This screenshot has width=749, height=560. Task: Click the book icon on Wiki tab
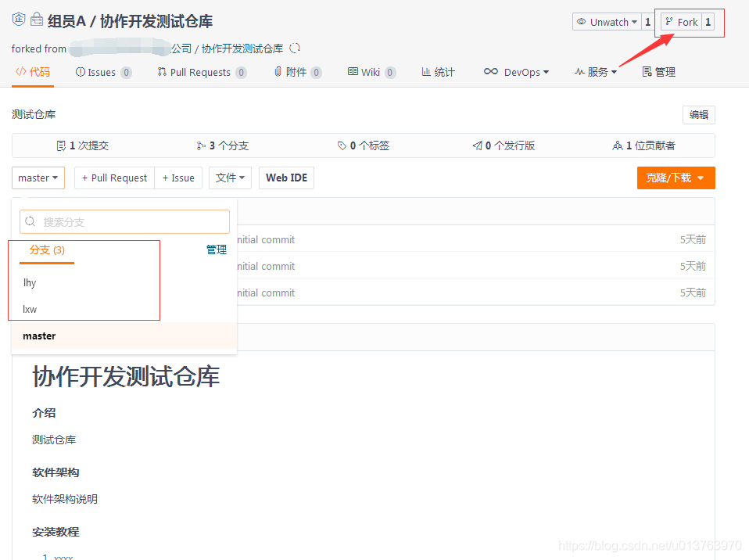pyautogui.click(x=353, y=71)
